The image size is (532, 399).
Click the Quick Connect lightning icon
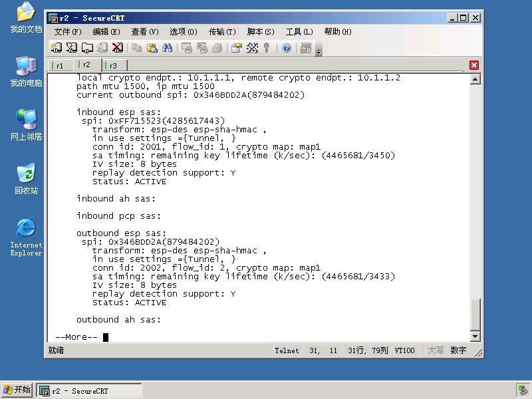pyautogui.click(x=72, y=47)
